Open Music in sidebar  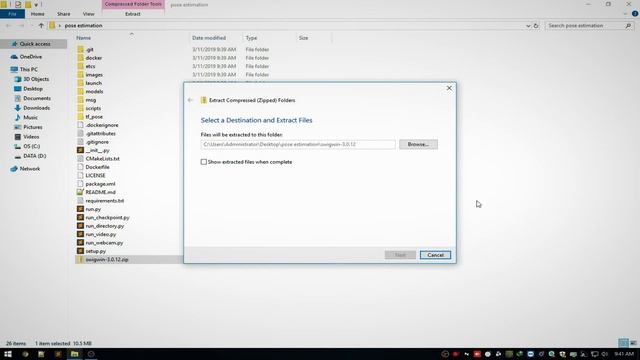30,118
